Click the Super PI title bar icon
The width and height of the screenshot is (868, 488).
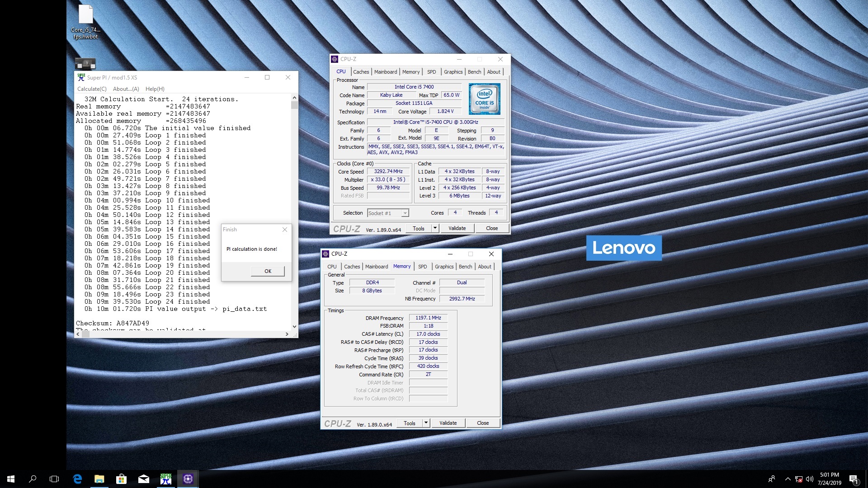pos(81,77)
